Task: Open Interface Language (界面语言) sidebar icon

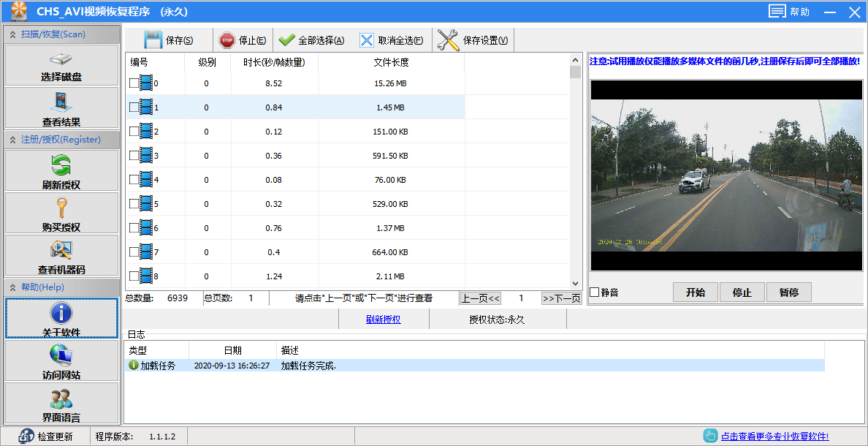Action: pyautogui.click(x=61, y=404)
